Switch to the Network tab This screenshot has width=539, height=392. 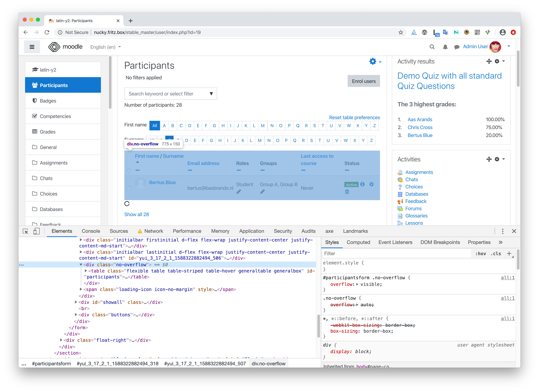pyautogui.click(x=150, y=231)
